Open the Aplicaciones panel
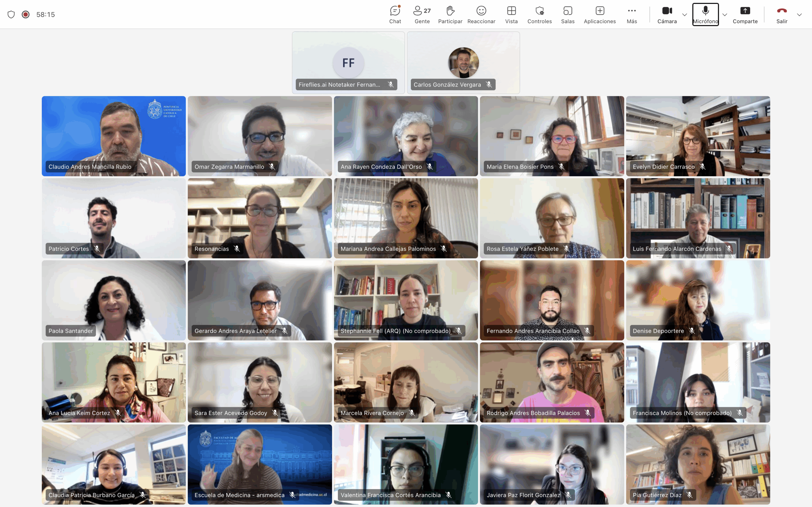The image size is (812, 507). point(599,15)
